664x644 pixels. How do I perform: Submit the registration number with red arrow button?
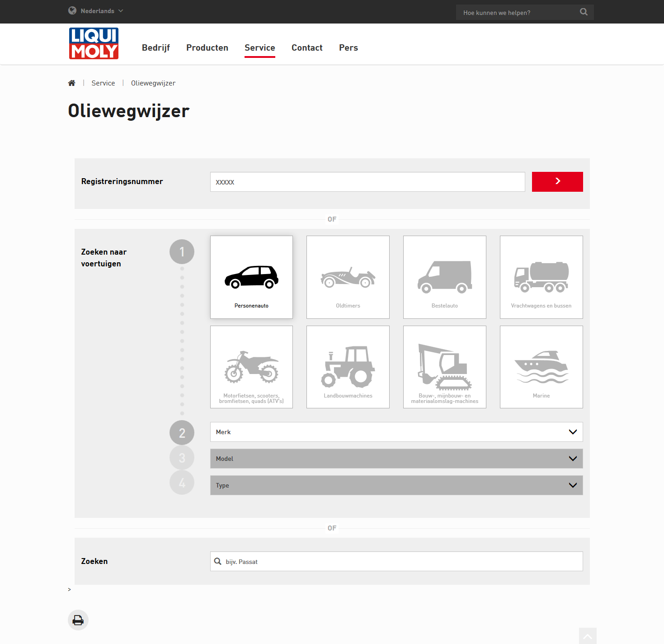click(x=557, y=182)
